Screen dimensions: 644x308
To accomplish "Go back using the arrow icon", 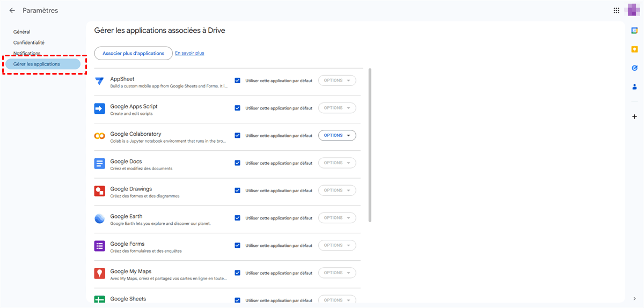I will tap(12, 10).
